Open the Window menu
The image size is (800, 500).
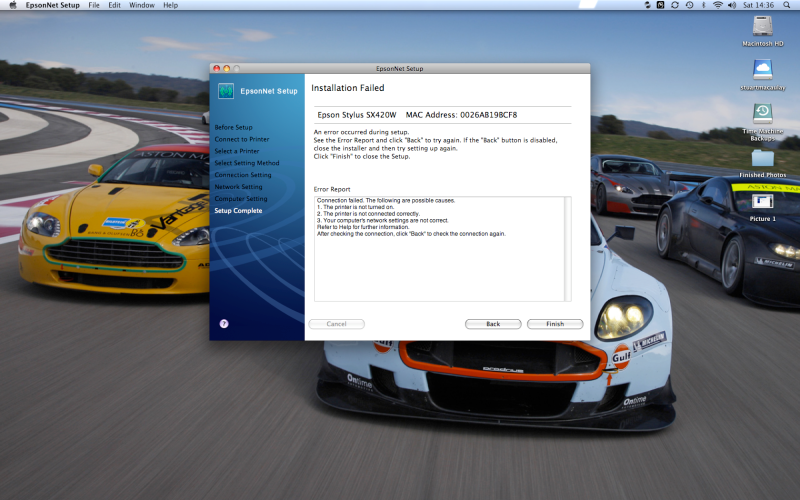pos(142,5)
